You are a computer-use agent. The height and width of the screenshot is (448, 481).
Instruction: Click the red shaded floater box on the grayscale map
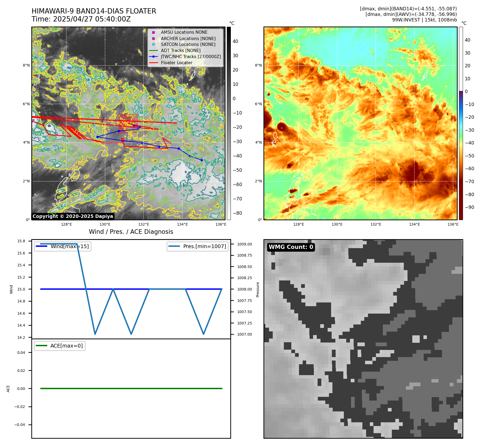pos(128,123)
